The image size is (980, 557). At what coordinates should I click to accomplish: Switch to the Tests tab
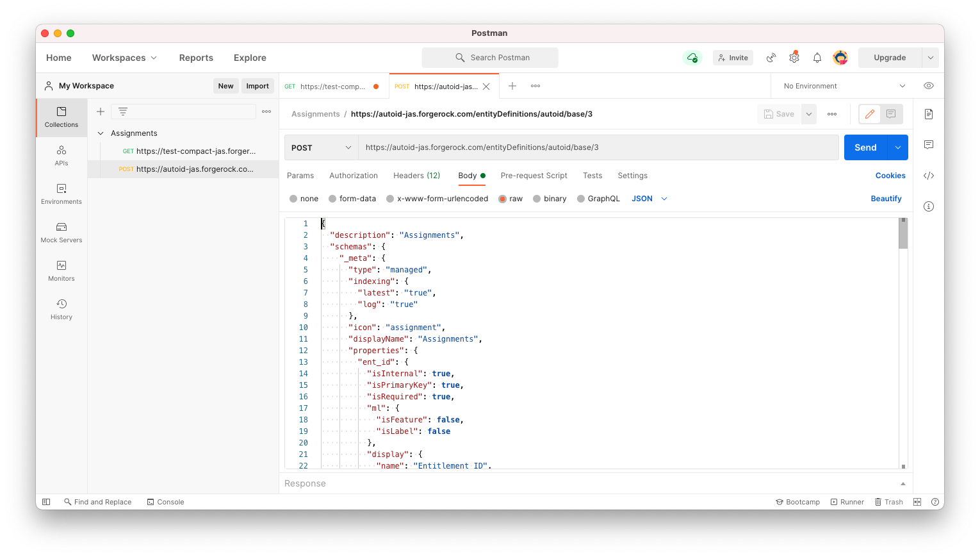click(x=592, y=176)
